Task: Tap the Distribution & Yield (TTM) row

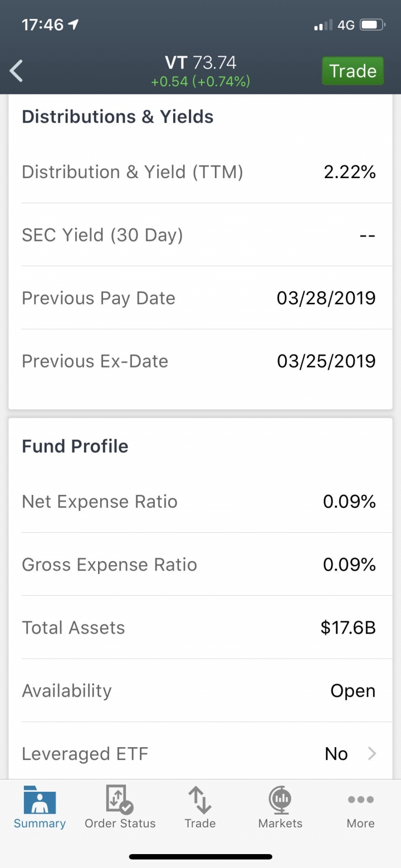Action: (200, 172)
